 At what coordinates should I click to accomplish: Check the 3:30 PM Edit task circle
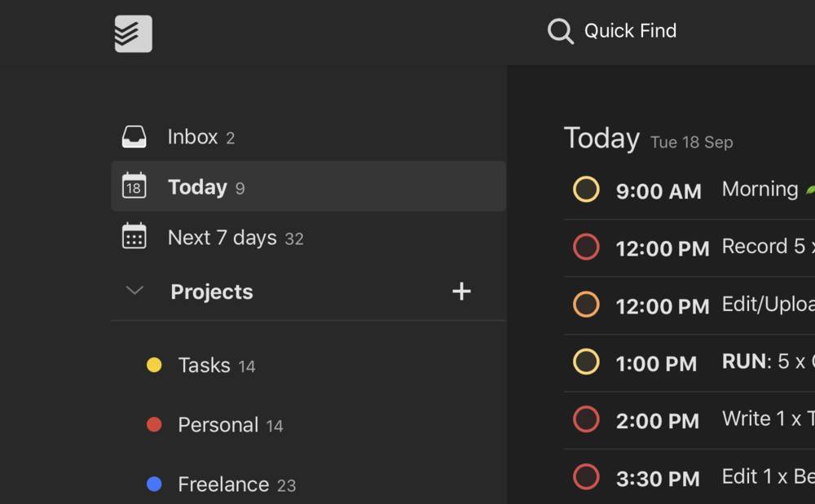(x=586, y=476)
